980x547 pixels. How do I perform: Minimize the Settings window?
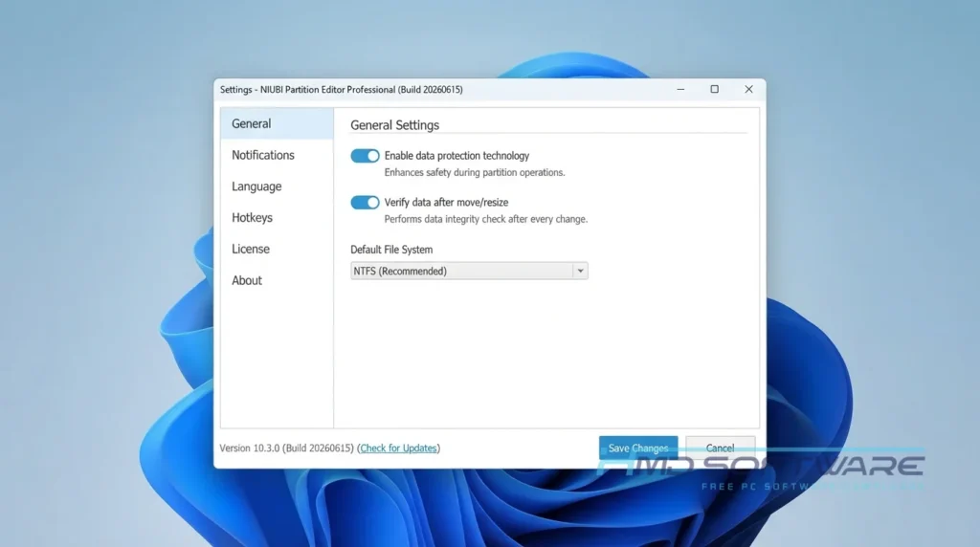click(x=680, y=89)
